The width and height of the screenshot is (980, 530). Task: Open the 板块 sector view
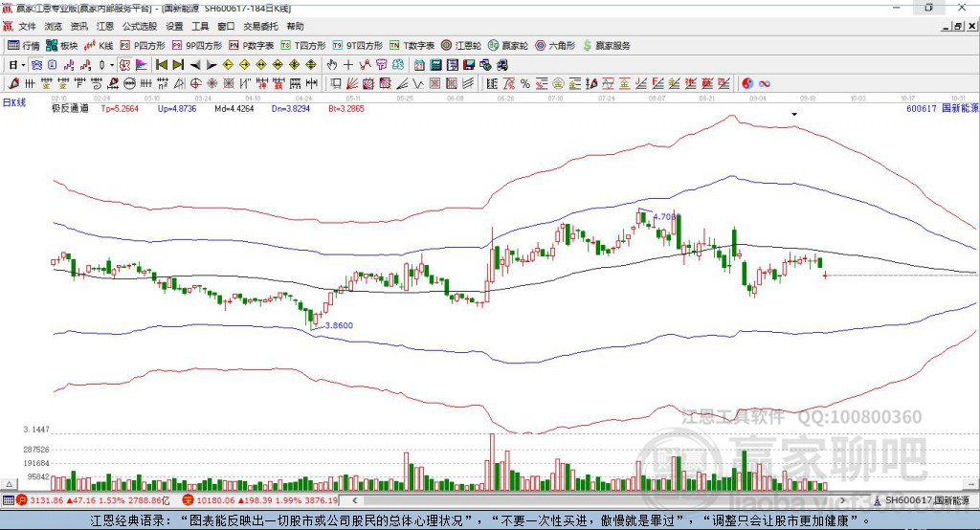point(61,46)
